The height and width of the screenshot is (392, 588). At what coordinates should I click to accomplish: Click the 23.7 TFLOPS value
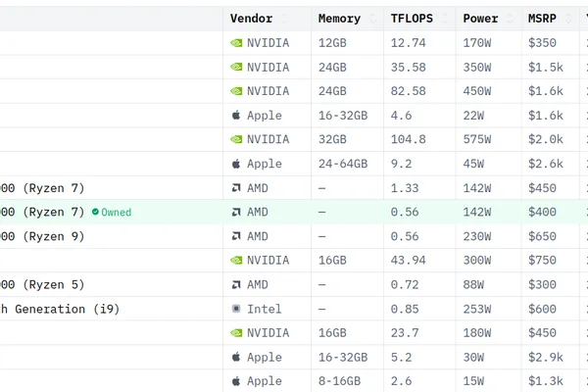pyautogui.click(x=405, y=333)
